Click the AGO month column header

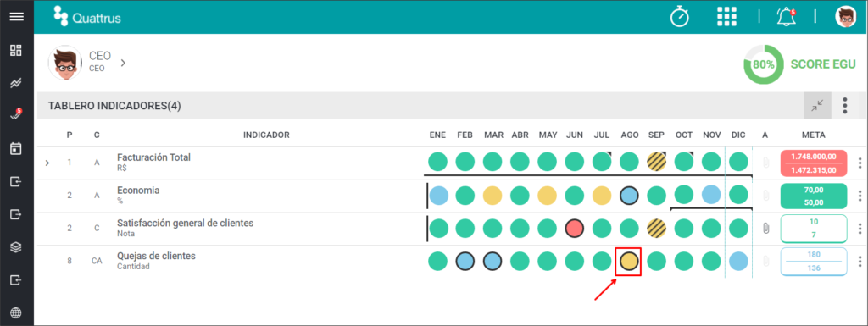[x=630, y=135]
